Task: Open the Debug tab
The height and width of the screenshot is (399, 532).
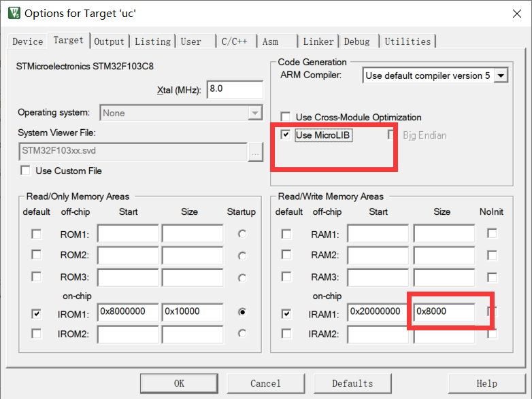Action: click(x=356, y=41)
